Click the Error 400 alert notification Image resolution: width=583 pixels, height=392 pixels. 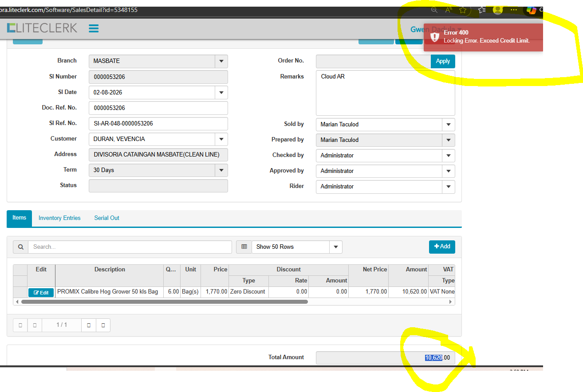point(483,37)
